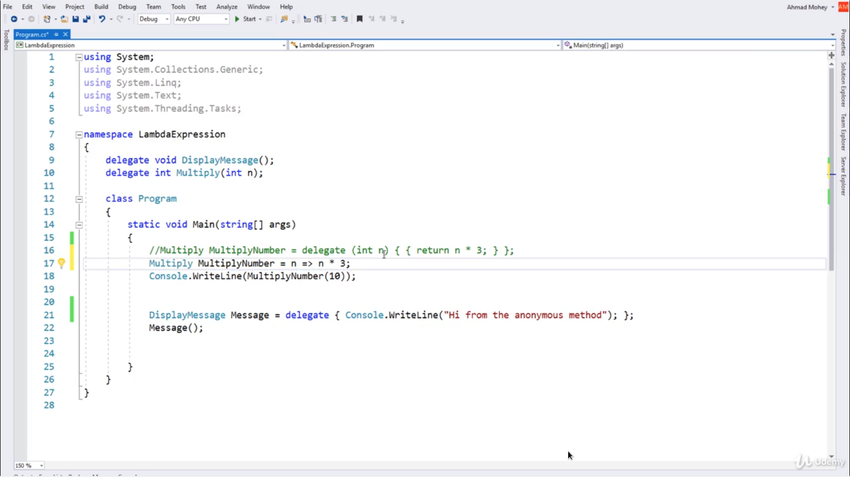Image resolution: width=850 pixels, height=477 pixels.
Task: Open the Main(string[] args) member dropdown
Action: (x=699, y=45)
